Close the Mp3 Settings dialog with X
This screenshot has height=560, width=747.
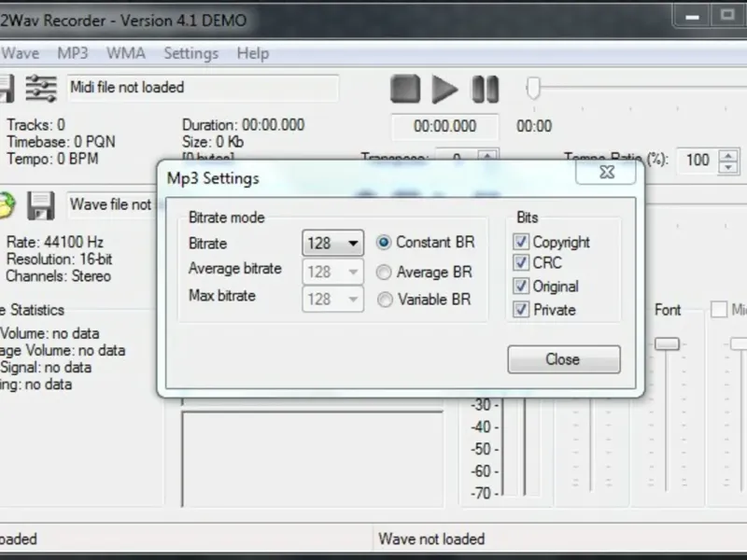point(606,172)
